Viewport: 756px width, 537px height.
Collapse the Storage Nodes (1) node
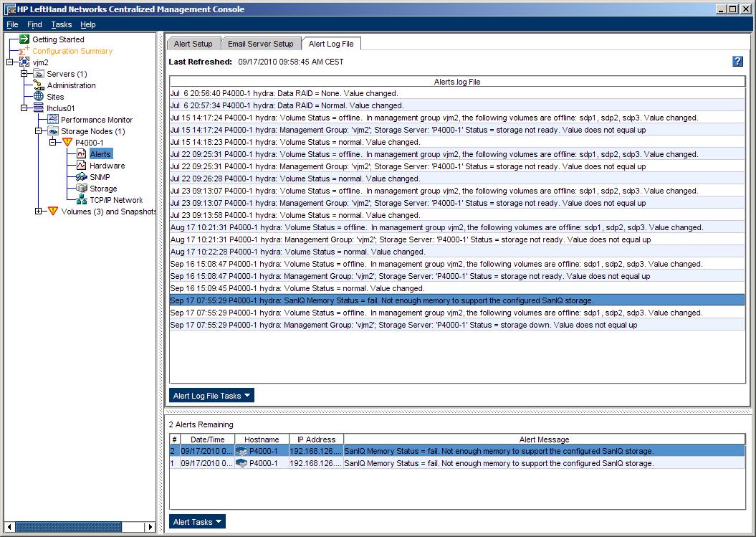point(39,131)
